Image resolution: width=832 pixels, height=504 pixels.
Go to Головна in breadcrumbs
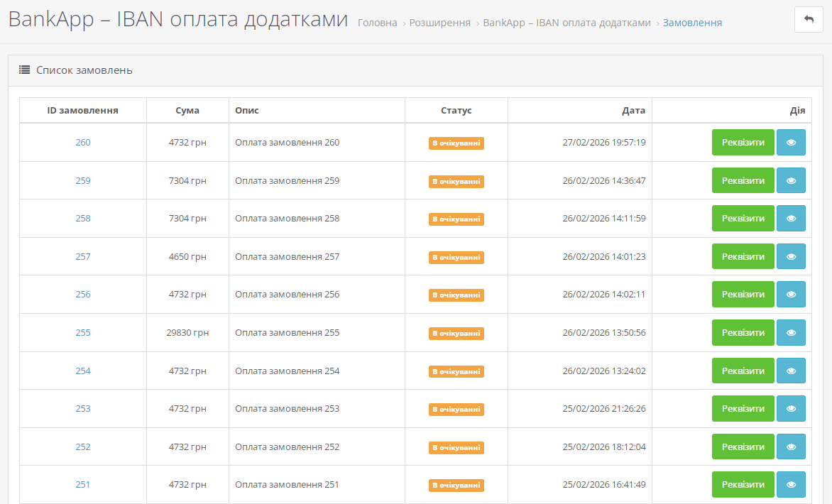tap(377, 23)
